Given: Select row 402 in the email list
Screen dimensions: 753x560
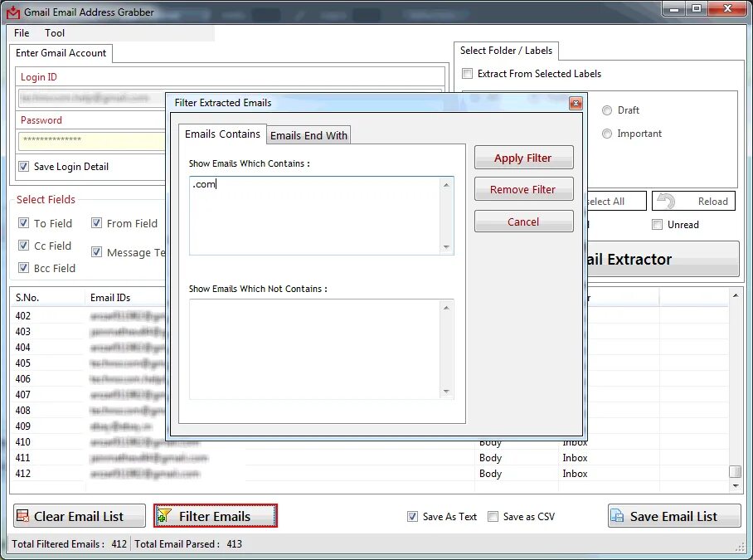Looking at the screenshot, I should [x=89, y=315].
